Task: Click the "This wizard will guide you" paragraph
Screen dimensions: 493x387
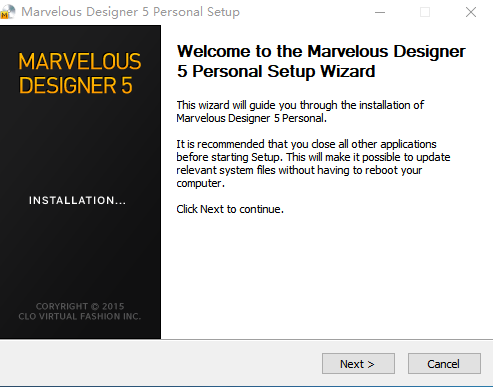Action: click(300, 112)
